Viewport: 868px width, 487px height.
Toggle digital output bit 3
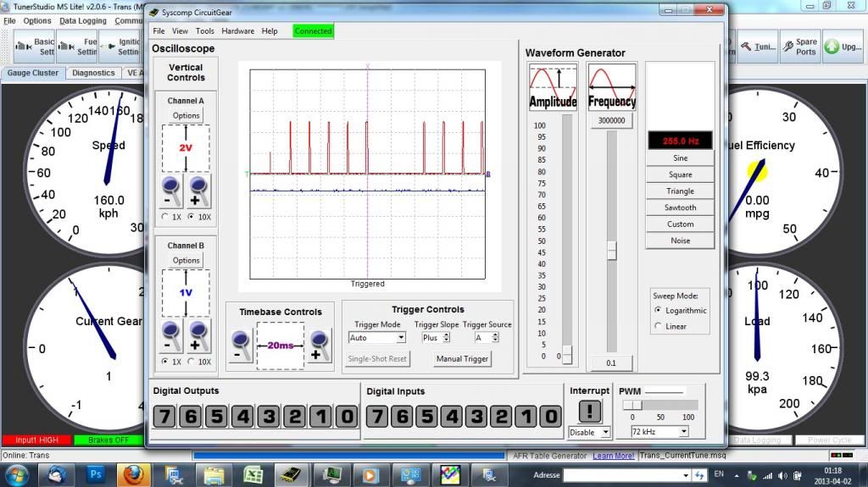click(269, 416)
